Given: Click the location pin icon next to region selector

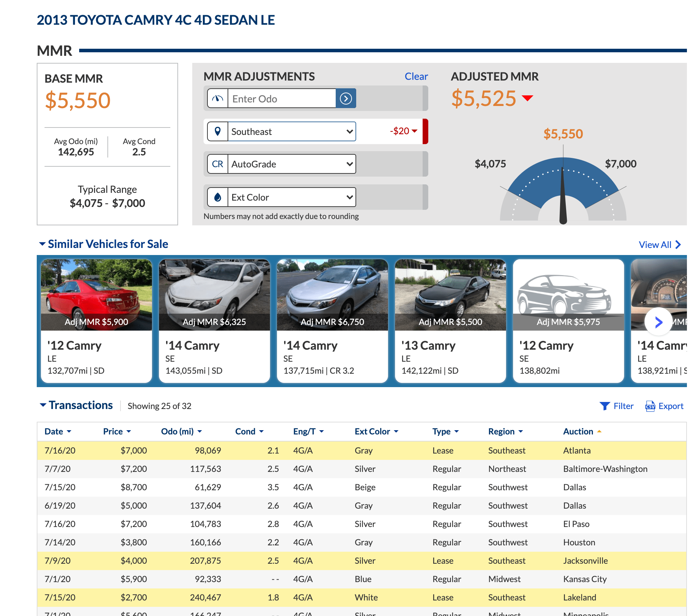Looking at the screenshot, I should coord(217,131).
